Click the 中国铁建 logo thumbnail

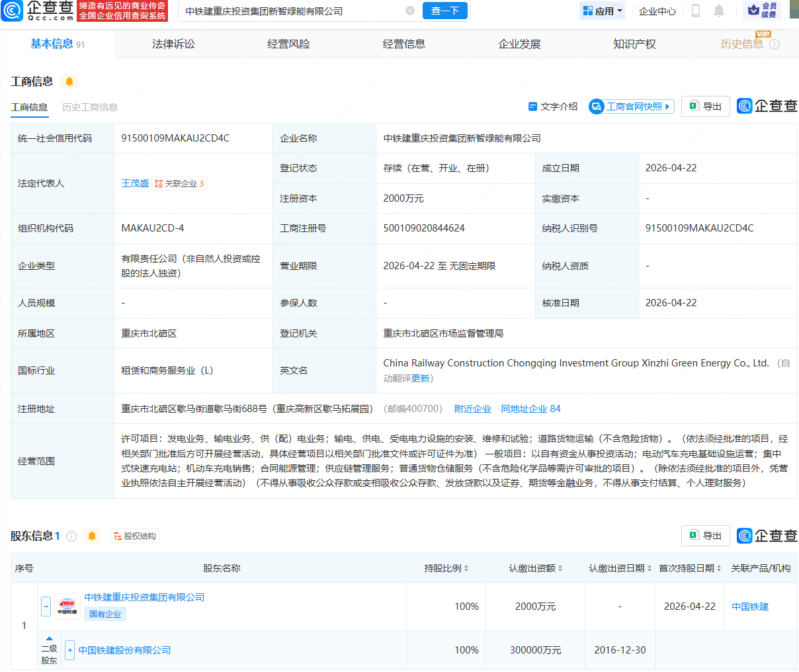click(67, 607)
